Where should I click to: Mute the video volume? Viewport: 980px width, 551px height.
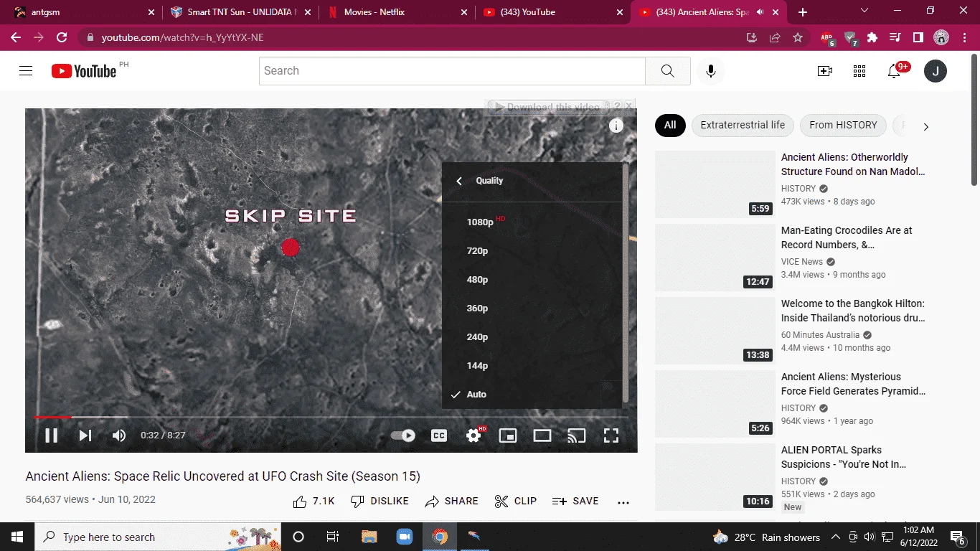pos(119,435)
